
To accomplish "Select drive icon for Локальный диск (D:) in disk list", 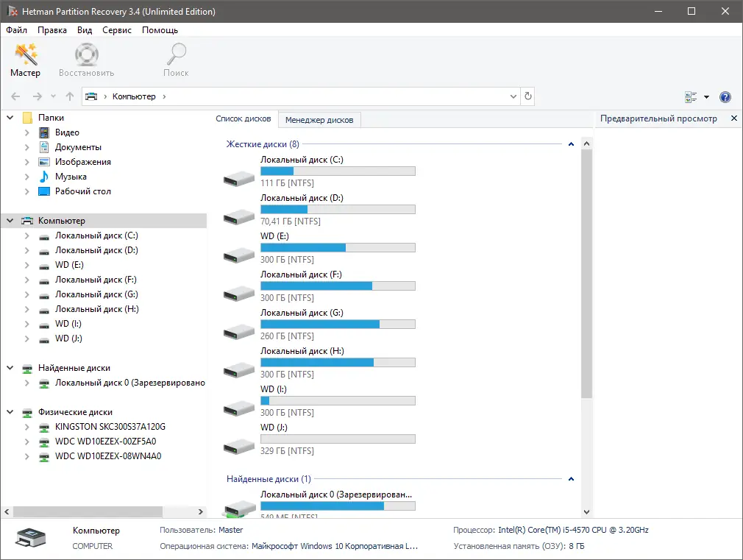I will (239, 217).
